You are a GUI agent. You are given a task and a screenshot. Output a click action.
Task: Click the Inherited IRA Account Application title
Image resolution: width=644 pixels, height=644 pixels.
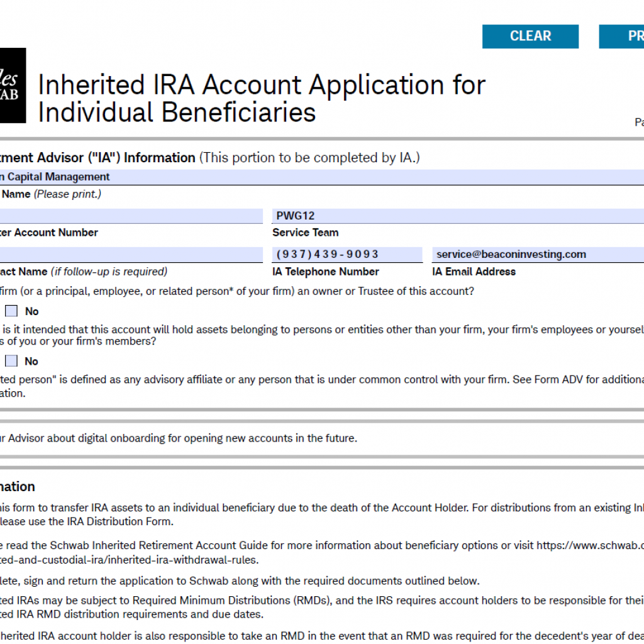point(262,99)
